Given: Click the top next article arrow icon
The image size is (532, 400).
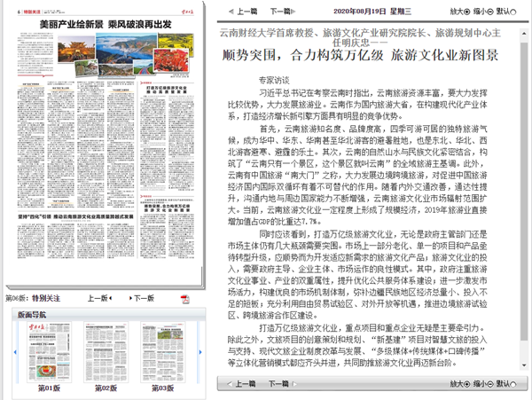Looking at the screenshot, I should 293,12.
